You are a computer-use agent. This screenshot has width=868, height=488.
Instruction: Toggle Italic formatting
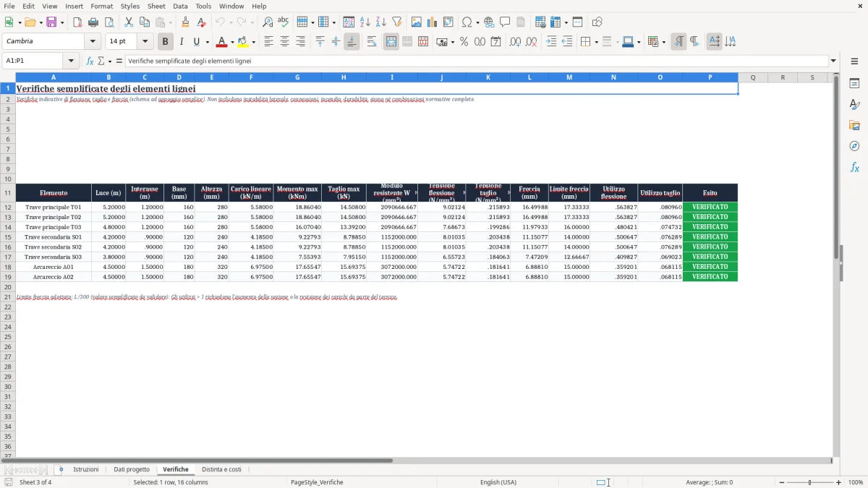coord(181,42)
